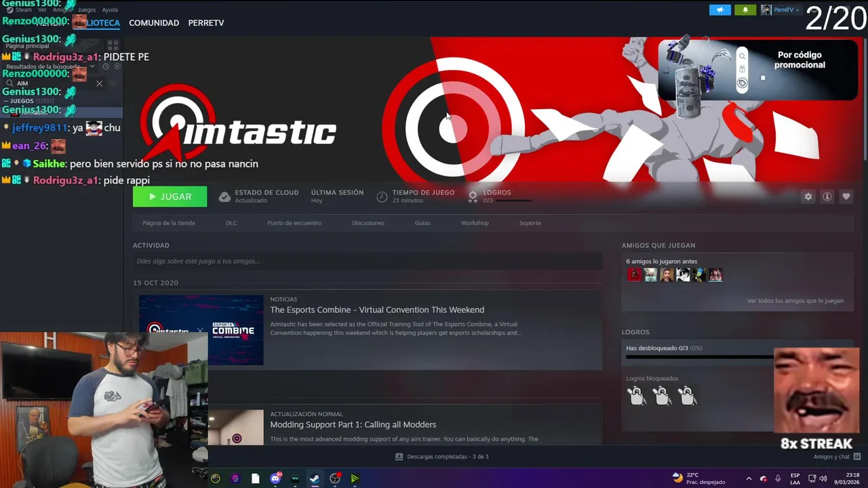868x488 pixels.
Task: Click the playtime clock icon
Action: click(382, 197)
